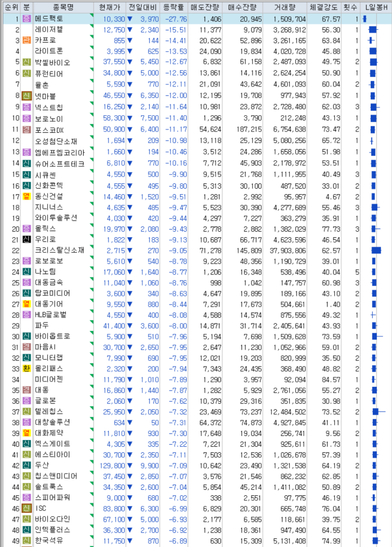Image resolution: width=392 pixels, height=547 pixels.
Task: Sort by the 거래량 column header
Action: (x=284, y=7)
